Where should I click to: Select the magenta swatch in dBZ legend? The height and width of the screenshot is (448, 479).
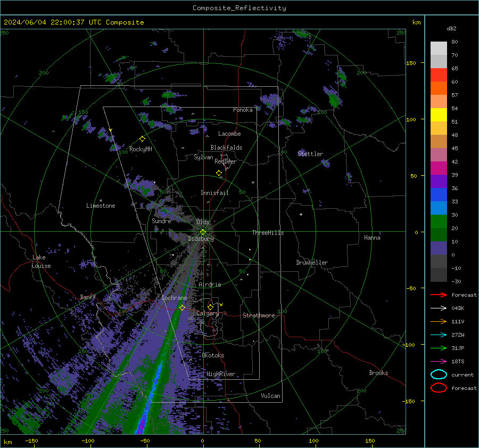(x=439, y=168)
